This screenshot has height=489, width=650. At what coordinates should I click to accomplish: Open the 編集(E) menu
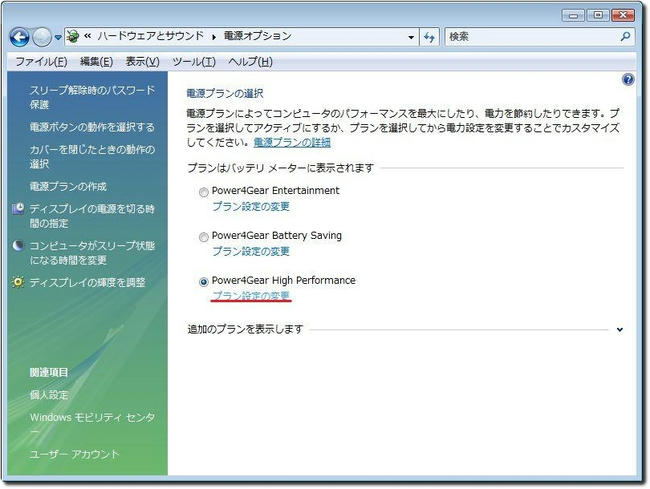click(96, 62)
